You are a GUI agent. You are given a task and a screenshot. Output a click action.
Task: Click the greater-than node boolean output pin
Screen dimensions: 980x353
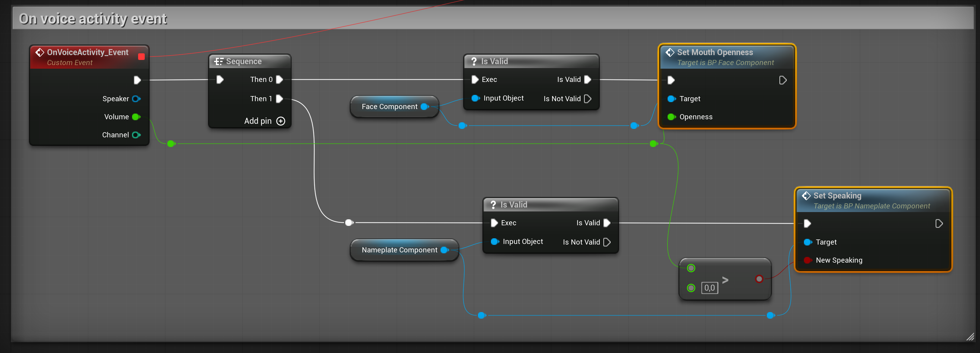[759, 279]
